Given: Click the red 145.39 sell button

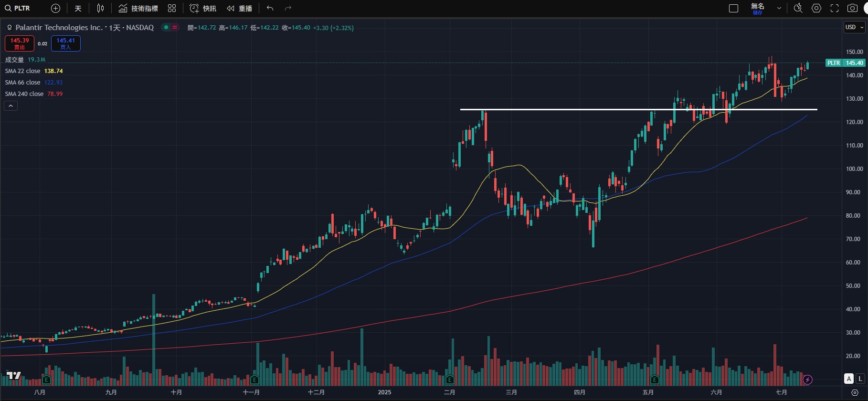Looking at the screenshot, I should 20,43.
